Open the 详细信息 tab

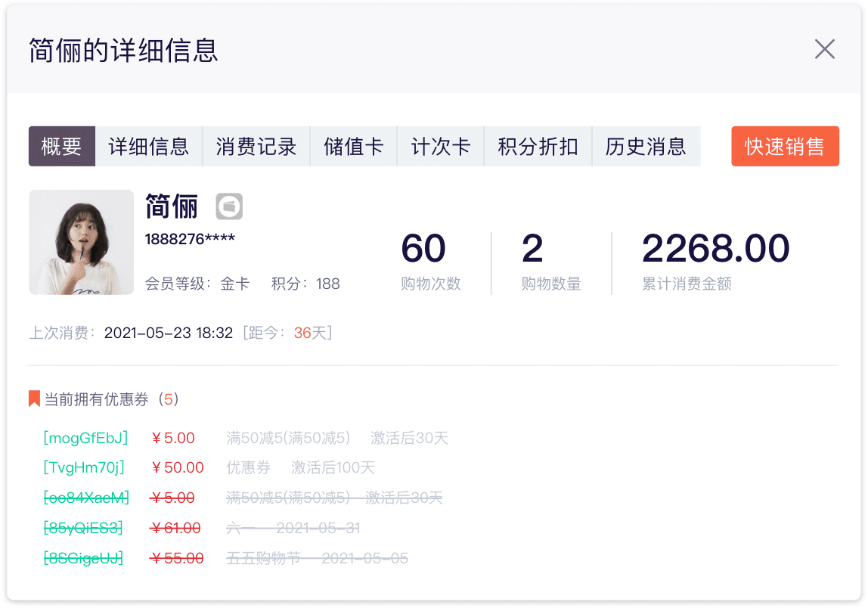(148, 146)
